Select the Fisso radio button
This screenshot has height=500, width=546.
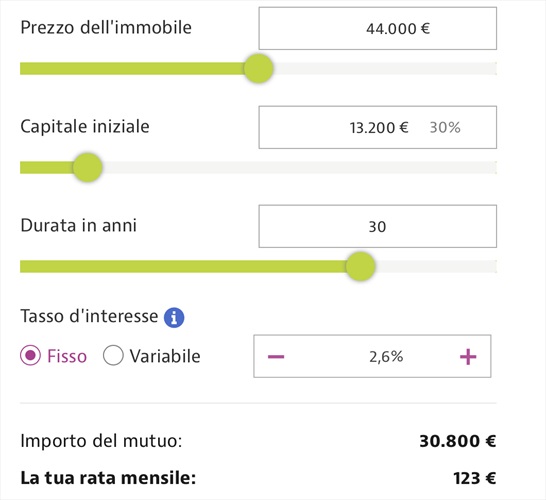click(30, 356)
